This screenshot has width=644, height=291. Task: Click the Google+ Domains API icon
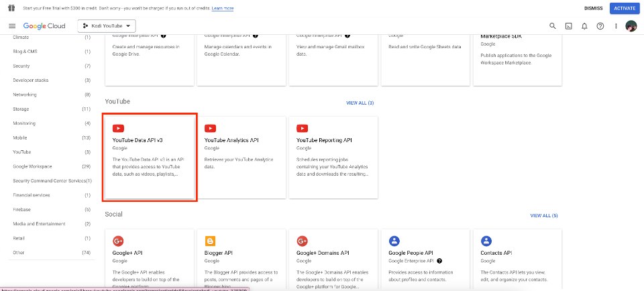pos(303,241)
